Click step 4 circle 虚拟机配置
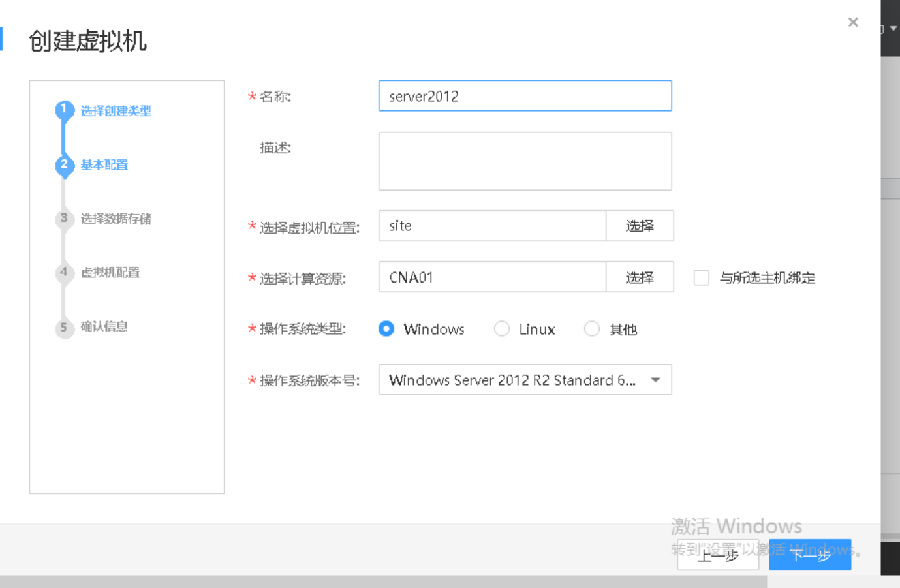 pos(64,273)
